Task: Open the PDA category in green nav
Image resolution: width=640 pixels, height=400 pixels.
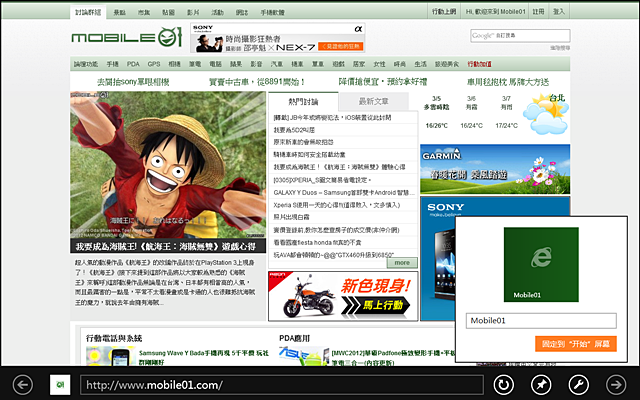Action: click(133, 64)
